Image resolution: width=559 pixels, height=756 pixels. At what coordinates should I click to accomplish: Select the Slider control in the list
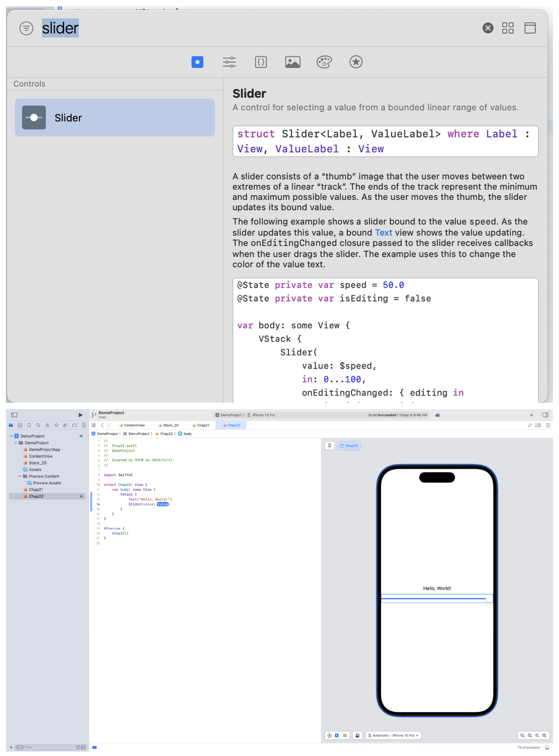point(115,117)
